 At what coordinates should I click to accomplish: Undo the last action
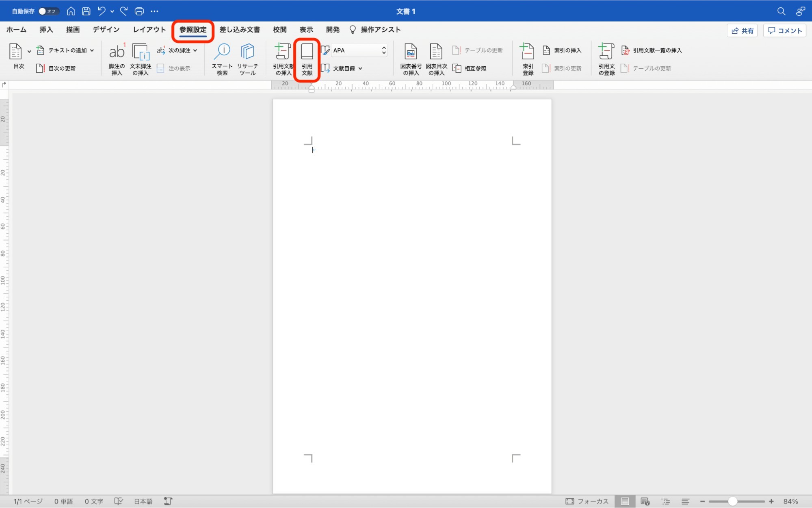(102, 11)
